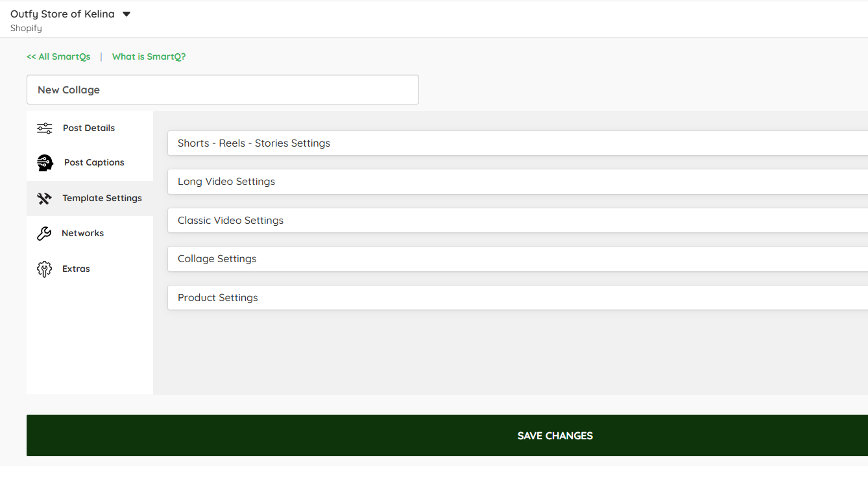Click the Networks wrench icon
Image resolution: width=868 pixels, height=488 pixels.
[44, 234]
